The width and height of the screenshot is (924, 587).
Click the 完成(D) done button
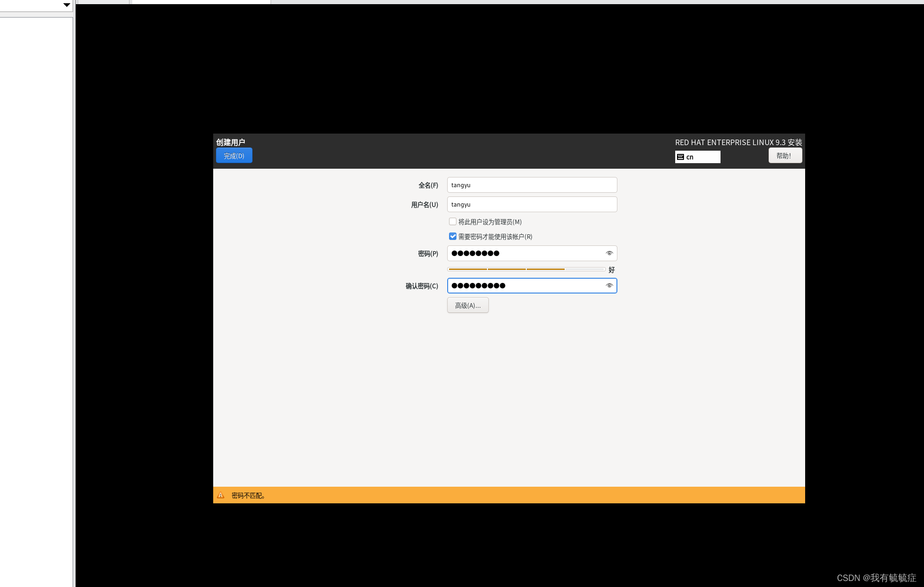[234, 156]
